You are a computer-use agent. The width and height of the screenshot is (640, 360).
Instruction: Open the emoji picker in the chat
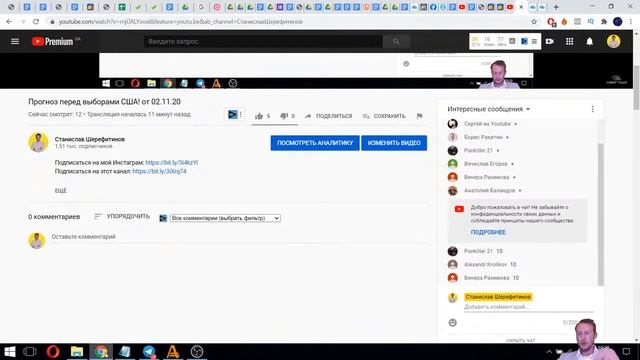click(x=452, y=322)
